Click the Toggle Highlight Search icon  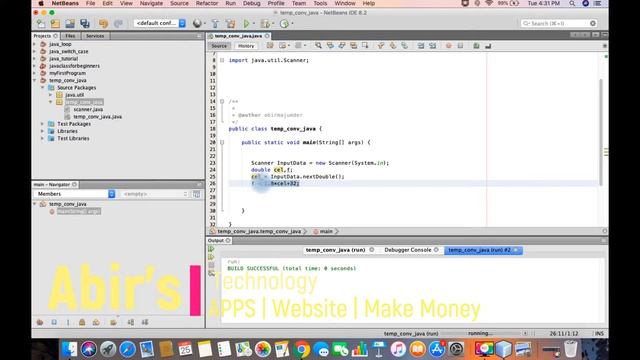click(353, 46)
